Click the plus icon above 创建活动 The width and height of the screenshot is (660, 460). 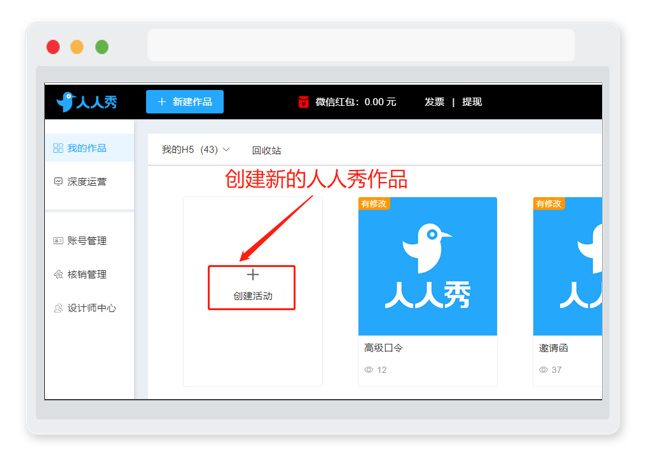[x=253, y=275]
